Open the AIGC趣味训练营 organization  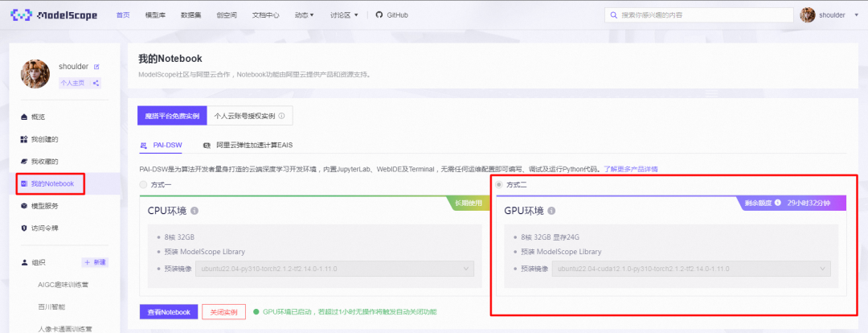click(63, 284)
